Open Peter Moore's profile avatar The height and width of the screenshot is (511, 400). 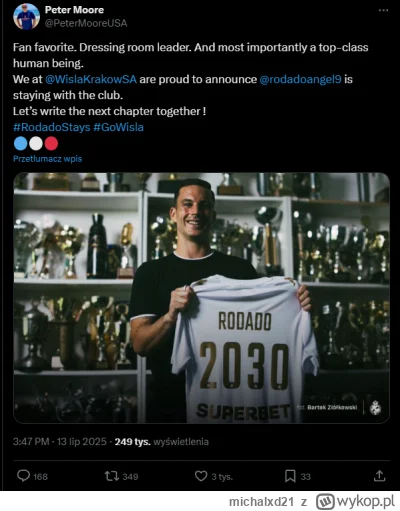point(27,17)
